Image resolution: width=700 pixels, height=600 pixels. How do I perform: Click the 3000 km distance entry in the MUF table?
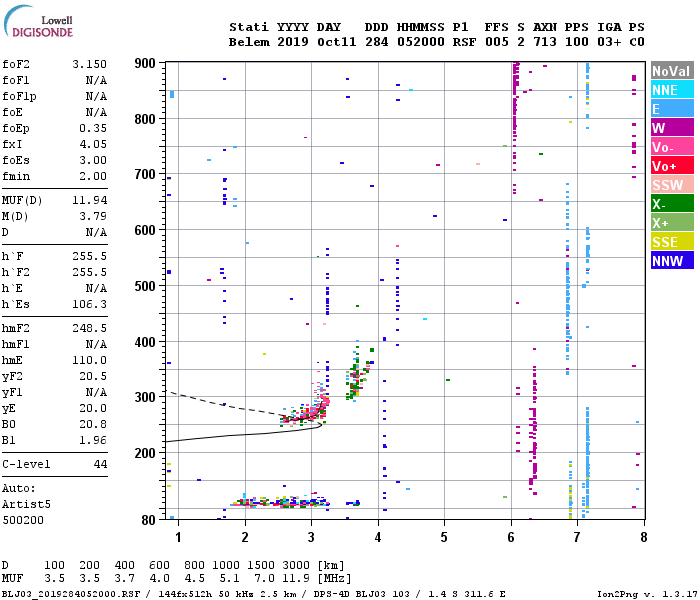click(x=296, y=565)
